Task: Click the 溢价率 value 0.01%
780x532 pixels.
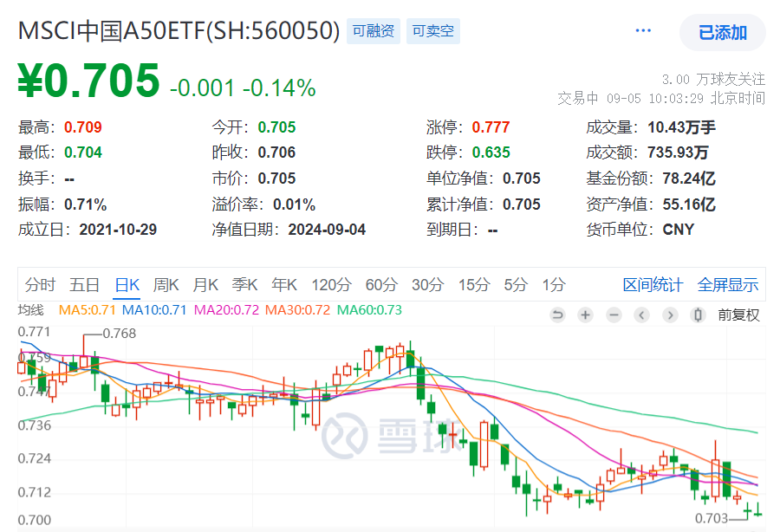Action: (294, 204)
